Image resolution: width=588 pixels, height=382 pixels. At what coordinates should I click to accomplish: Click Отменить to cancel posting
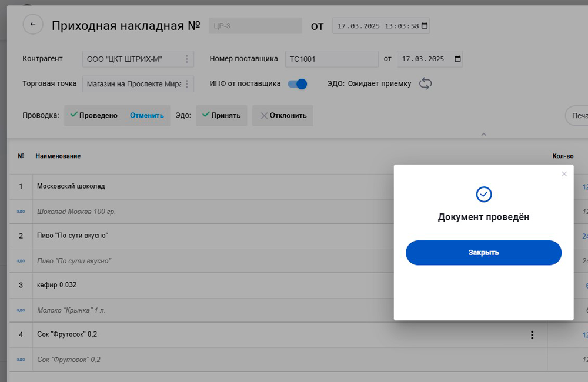146,115
